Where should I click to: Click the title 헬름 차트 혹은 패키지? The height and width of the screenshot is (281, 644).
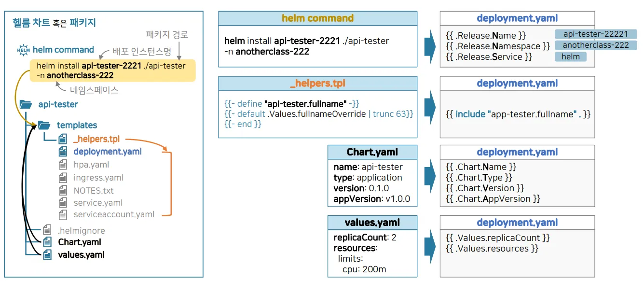tap(54, 23)
